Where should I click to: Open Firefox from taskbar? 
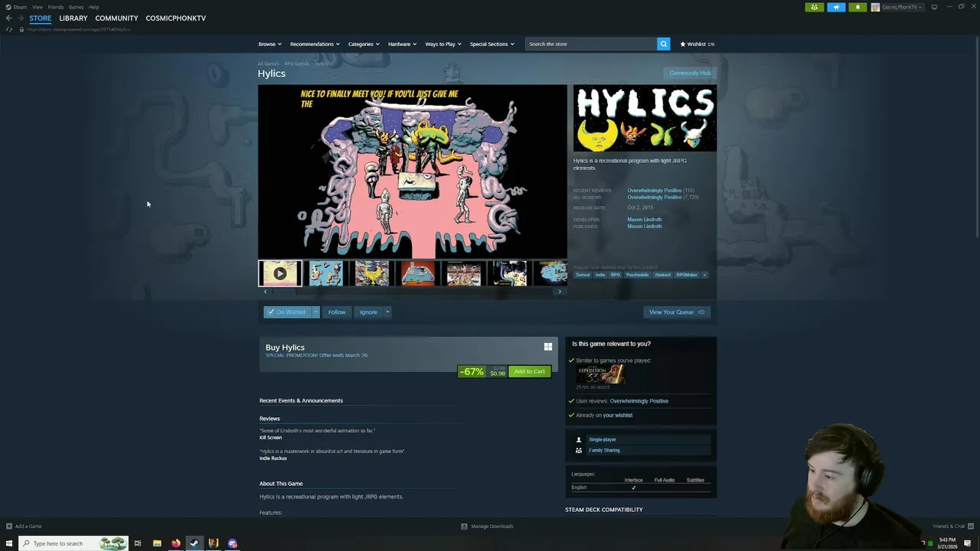(176, 543)
